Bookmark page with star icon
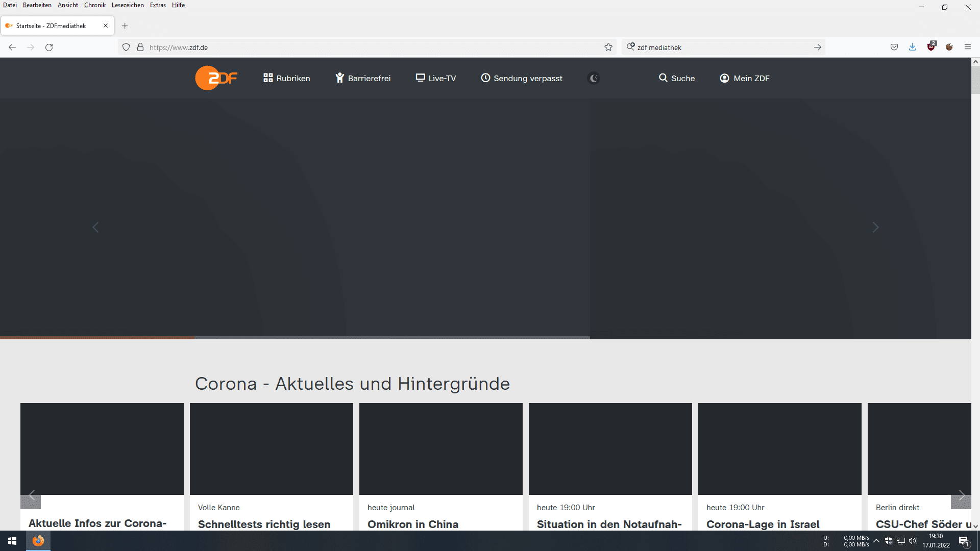The height and width of the screenshot is (551, 980). tap(608, 47)
